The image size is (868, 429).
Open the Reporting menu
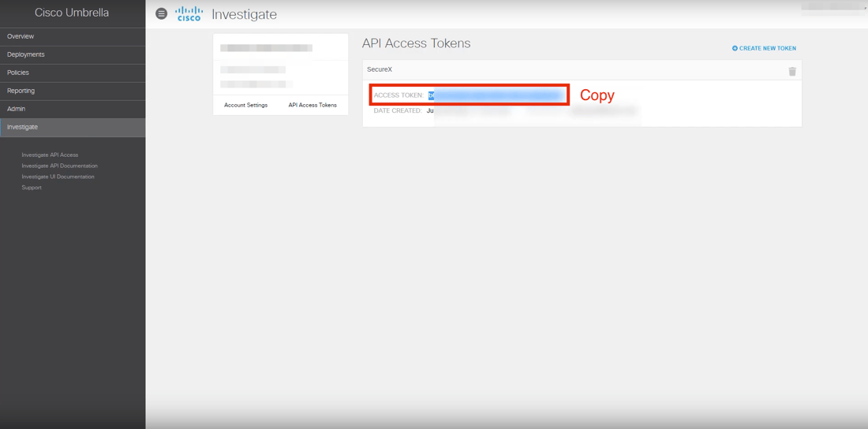[x=73, y=91]
